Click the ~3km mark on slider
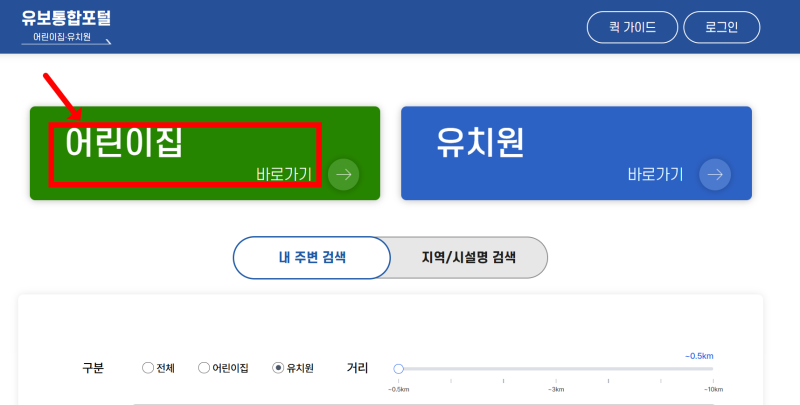800x405 pixels. (x=556, y=389)
